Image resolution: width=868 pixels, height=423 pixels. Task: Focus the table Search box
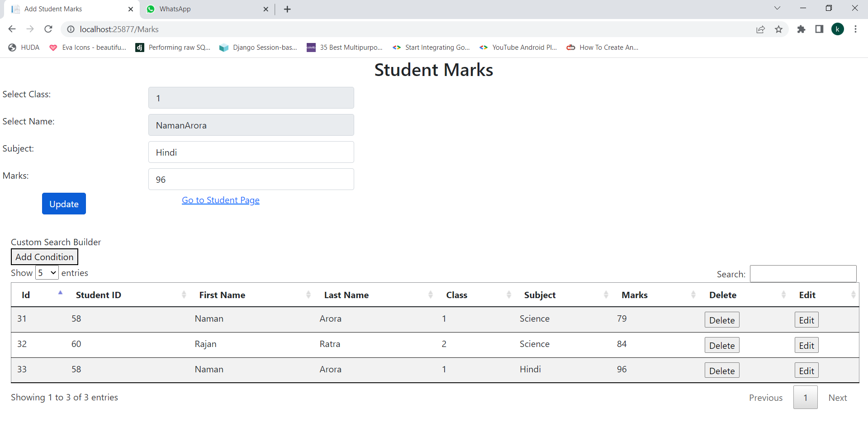tap(803, 274)
